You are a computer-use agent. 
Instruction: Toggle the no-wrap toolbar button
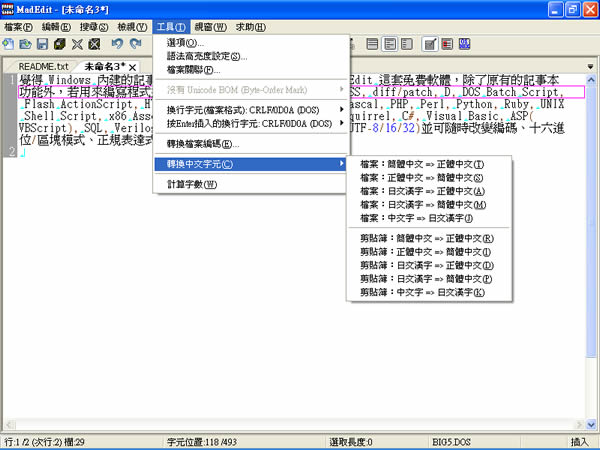tap(369, 45)
